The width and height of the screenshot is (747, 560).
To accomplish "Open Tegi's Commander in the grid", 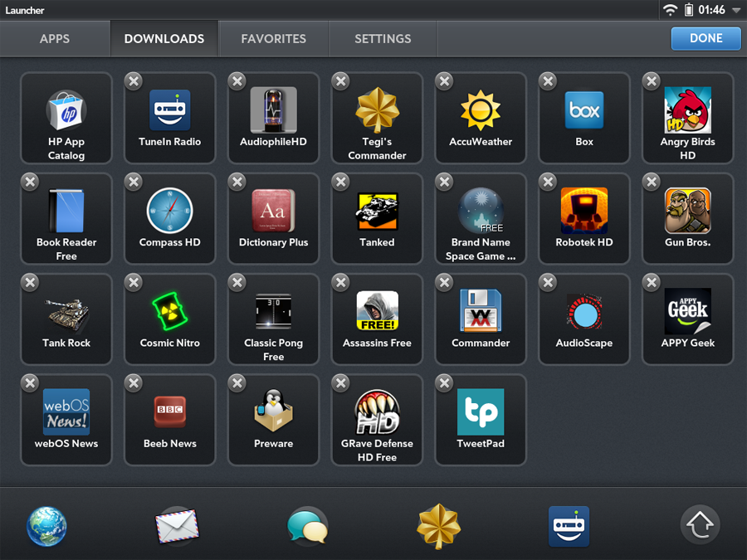I will 377,118.
